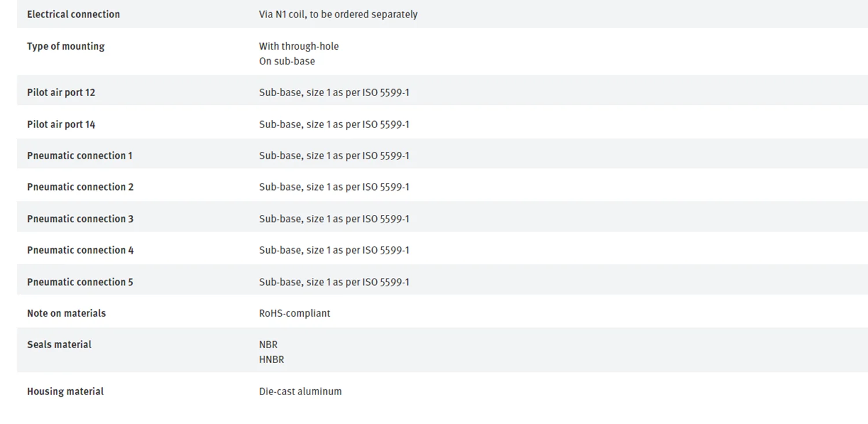Select the Type of mounting label
The width and height of the screenshot is (868, 424).
66,46
